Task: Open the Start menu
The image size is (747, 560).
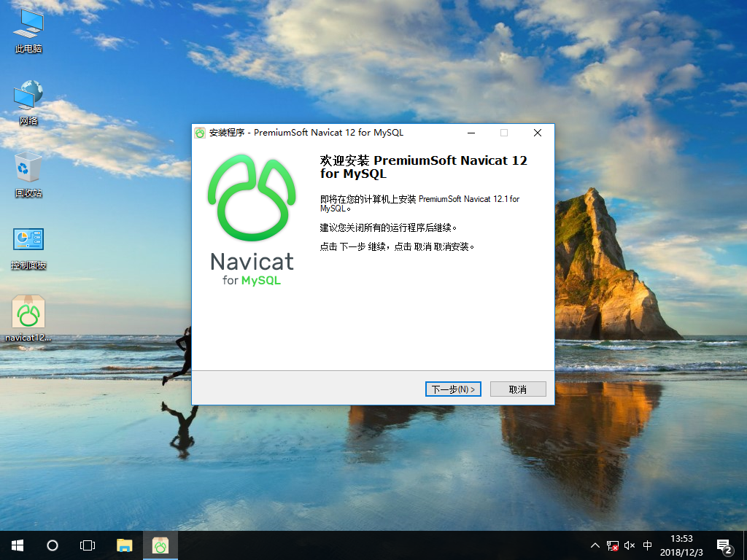Action: tap(16, 545)
